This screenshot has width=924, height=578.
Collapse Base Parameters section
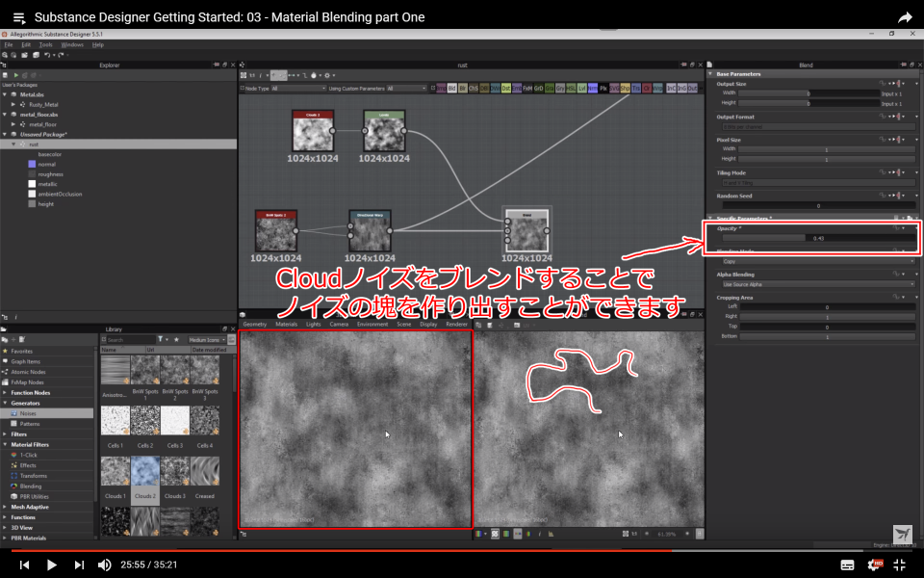710,74
